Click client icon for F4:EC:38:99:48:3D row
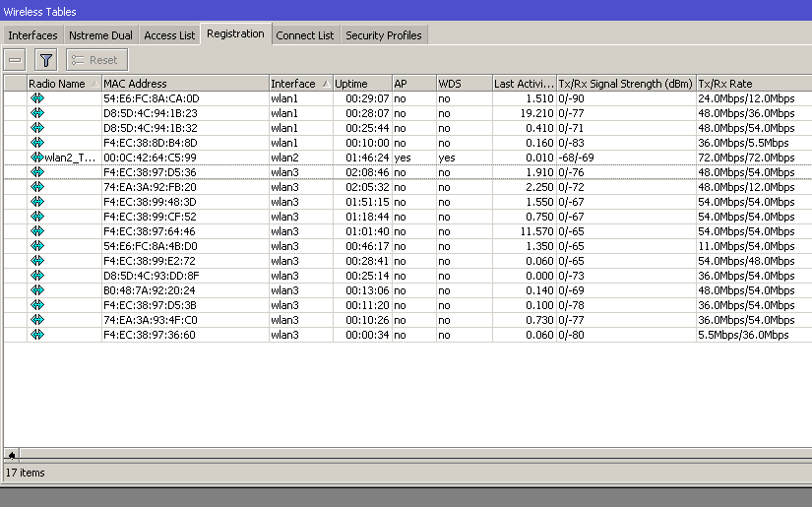Viewport: 812px width, 507px height. point(37,202)
